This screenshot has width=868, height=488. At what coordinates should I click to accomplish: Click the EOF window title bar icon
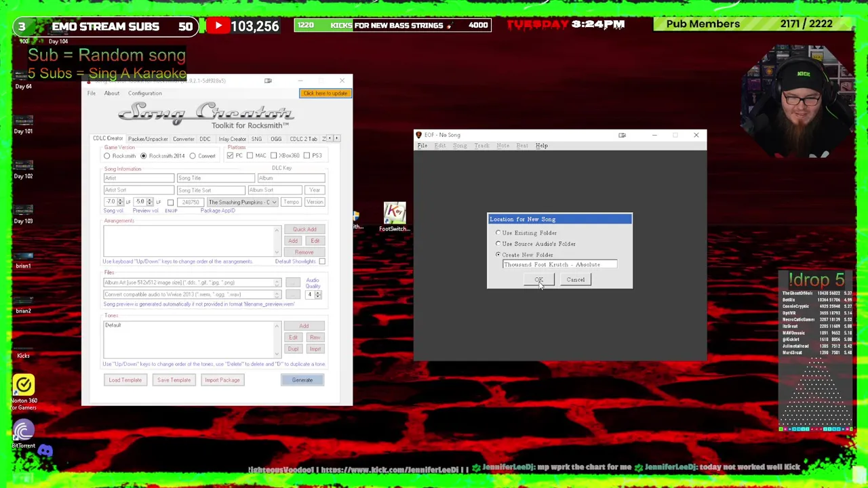[418, 135]
